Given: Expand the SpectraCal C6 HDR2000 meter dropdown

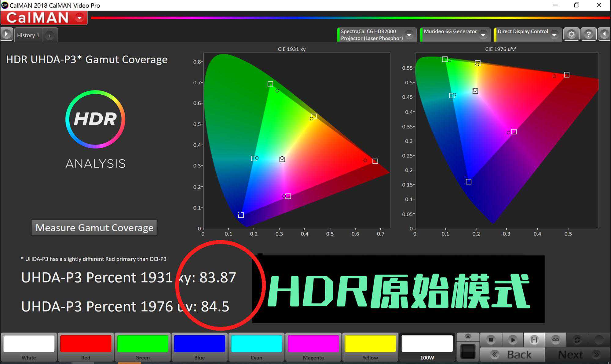Looking at the screenshot, I should [409, 35].
